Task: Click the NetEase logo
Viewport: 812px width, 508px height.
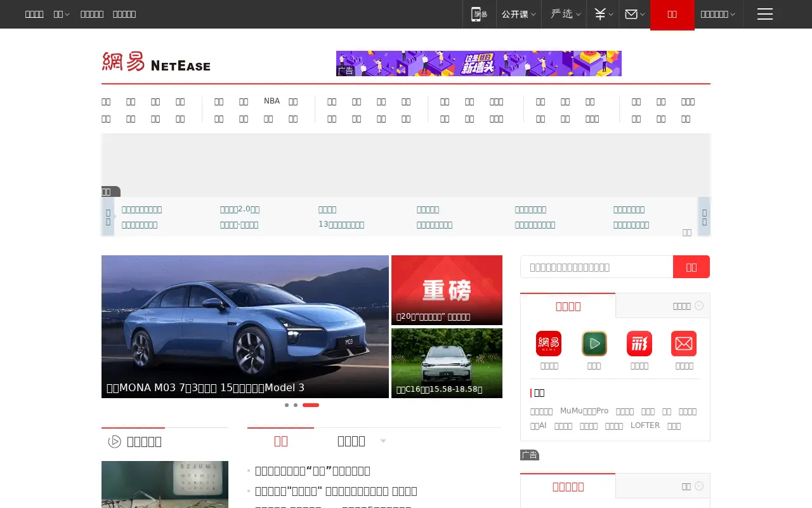Action: coord(156,62)
